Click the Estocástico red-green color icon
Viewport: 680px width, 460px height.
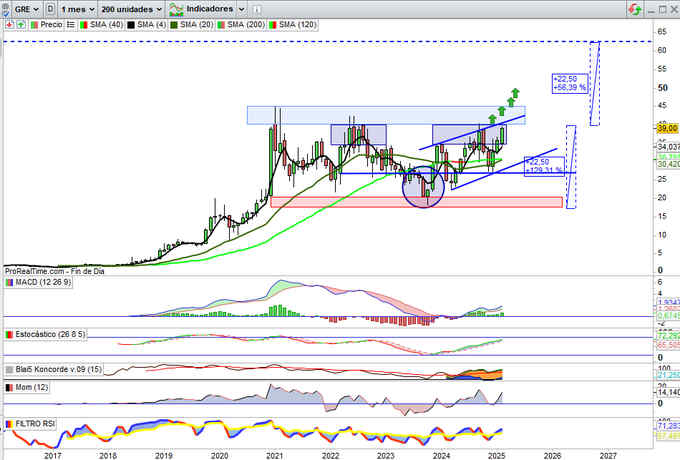[x=9, y=335]
